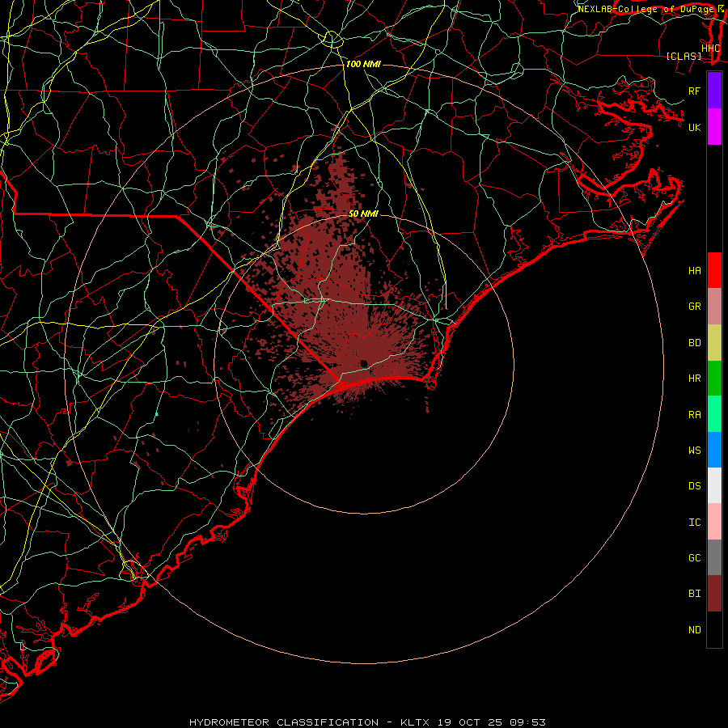Click the DS white legend swatch
The image size is (728, 728).
[x=714, y=485]
